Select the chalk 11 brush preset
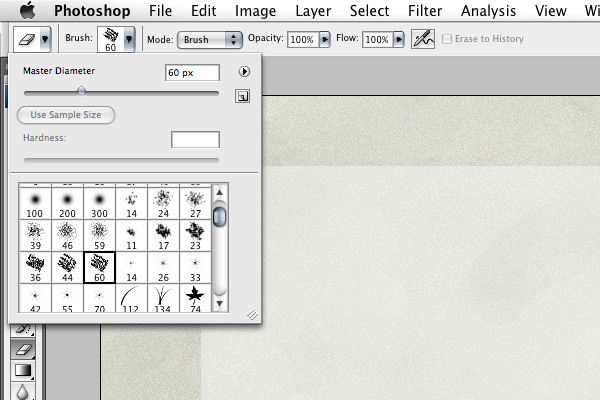Viewport: 600px width, 400px height. [x=131, y=235]
